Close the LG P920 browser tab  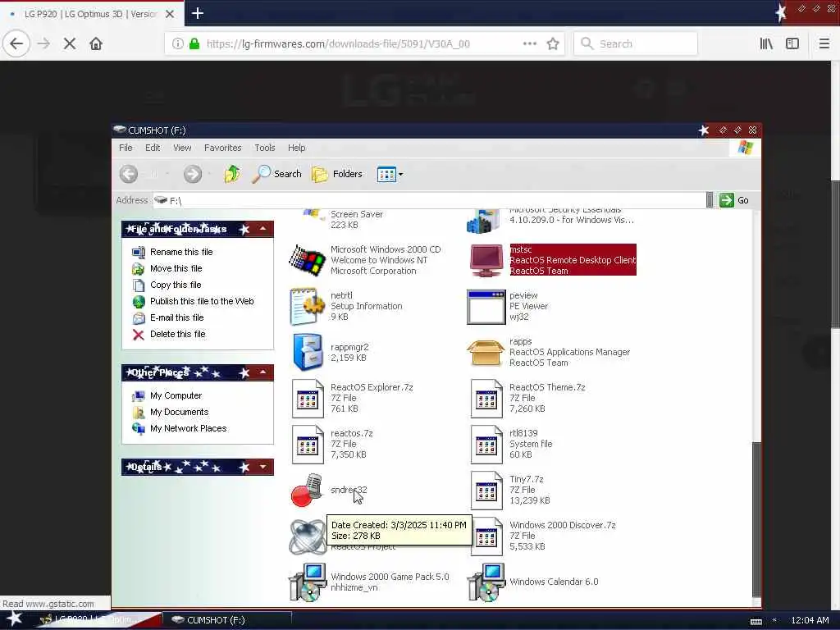coord(170,14)
